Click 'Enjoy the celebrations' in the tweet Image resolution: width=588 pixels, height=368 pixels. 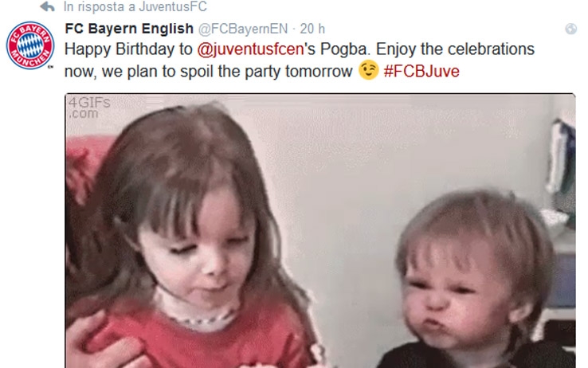pyautogui.click(x=455, y=49)
